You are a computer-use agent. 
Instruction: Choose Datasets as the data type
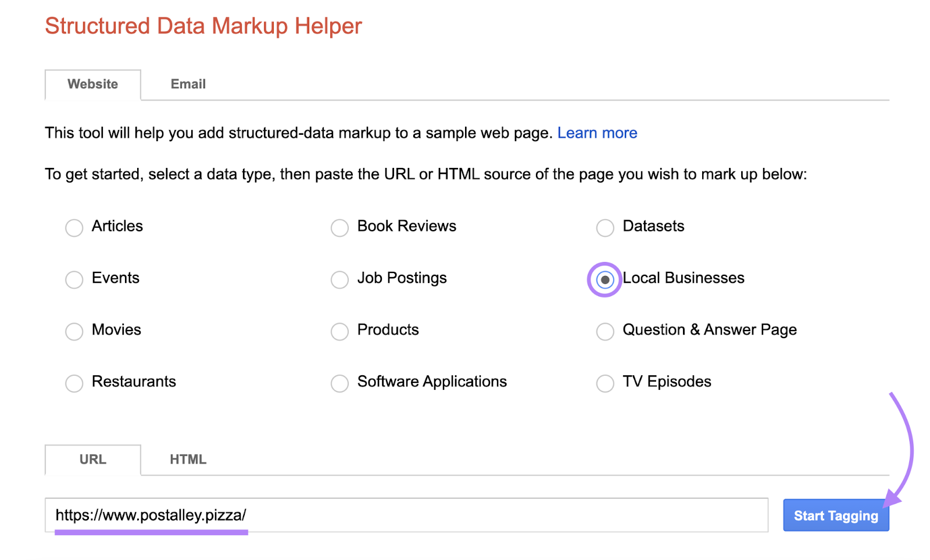coord(604,228)
